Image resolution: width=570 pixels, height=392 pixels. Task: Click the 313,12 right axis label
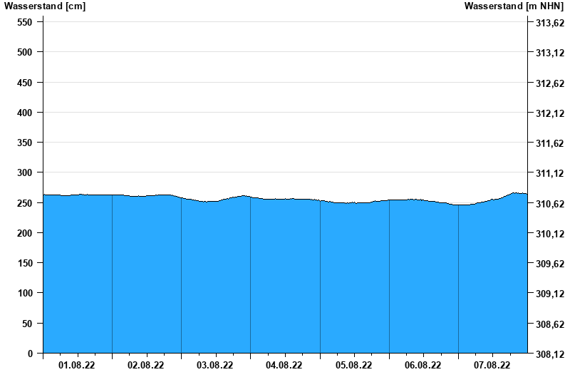(550, 53)
